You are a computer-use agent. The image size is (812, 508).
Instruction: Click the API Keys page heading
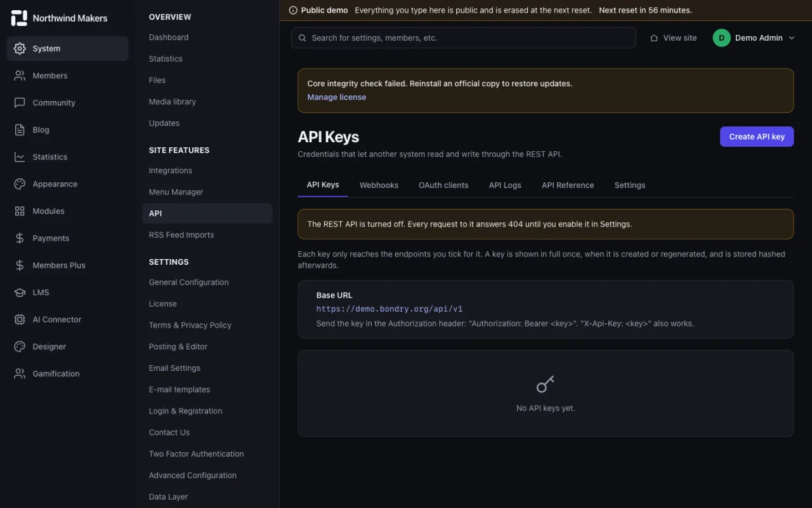coord(328,137)
